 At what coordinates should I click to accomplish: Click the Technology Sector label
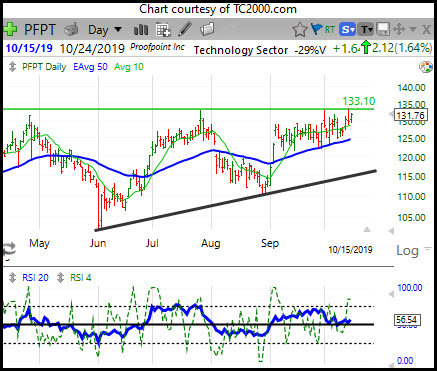click(241, 50)
